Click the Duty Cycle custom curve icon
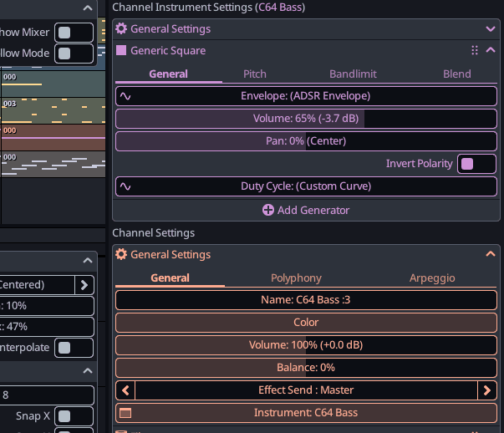Screen dimensions: 504x433 125,186
